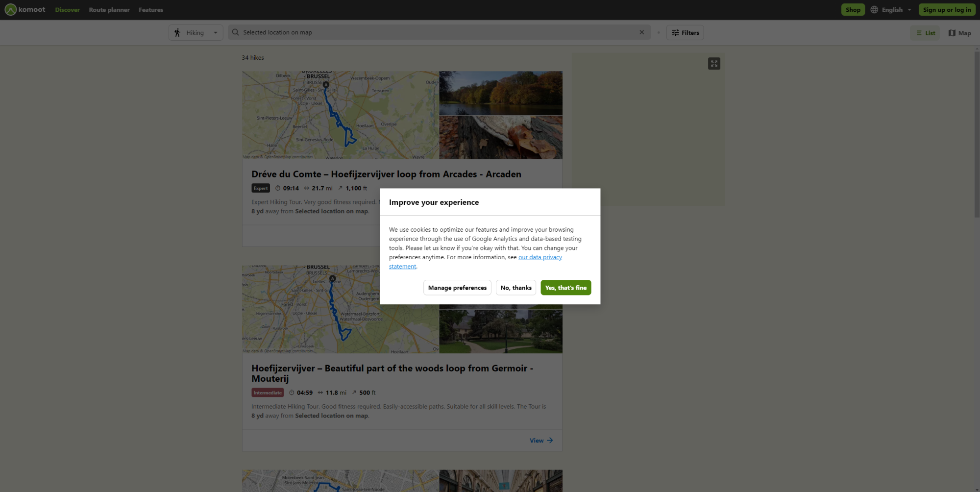
Task: Click the search magnifier icon
Action: click(x=235, y=32)
